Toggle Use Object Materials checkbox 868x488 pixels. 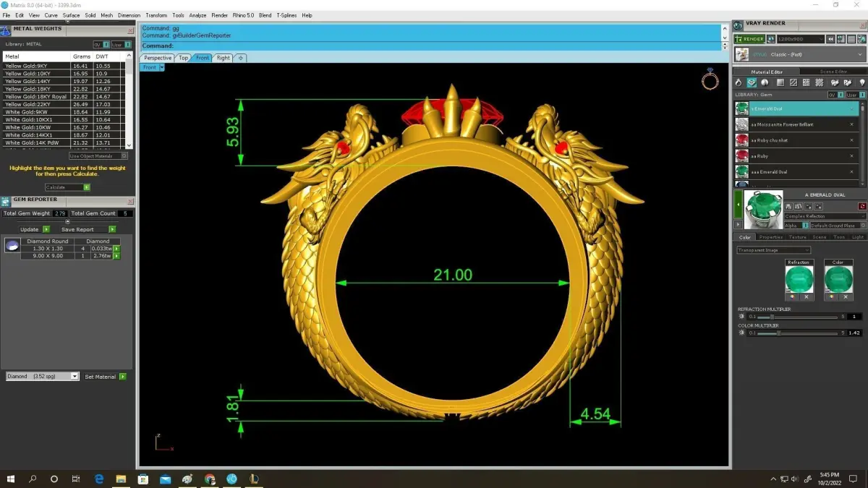coord(98,155)
